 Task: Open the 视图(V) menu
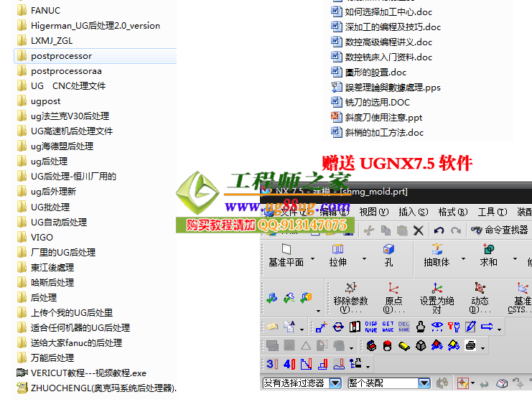pos(373,212)
